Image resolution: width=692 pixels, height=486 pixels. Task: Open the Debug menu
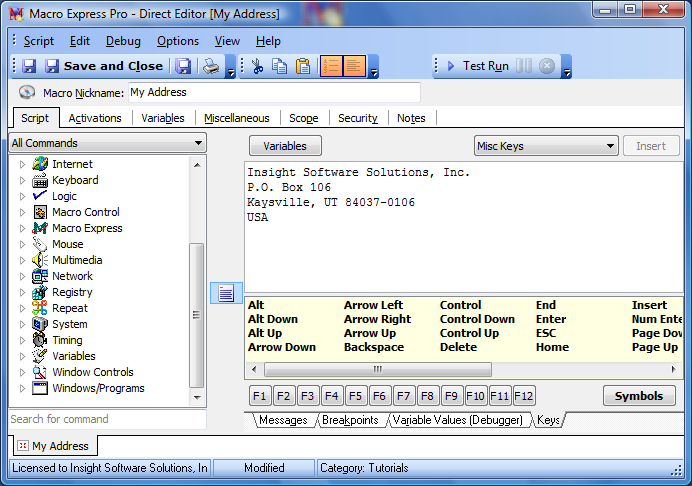click(123, 41)
